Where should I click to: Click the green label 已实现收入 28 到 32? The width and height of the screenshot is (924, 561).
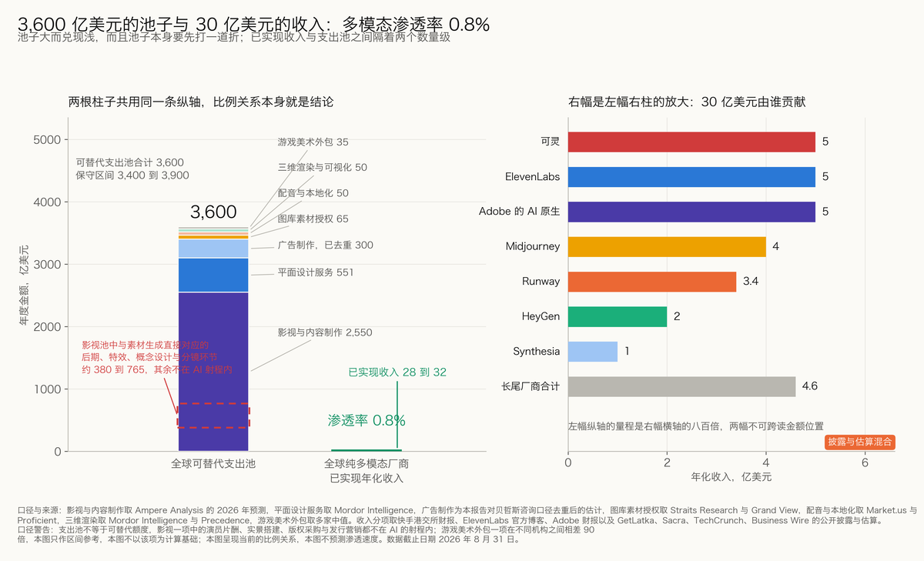[397, 372]
